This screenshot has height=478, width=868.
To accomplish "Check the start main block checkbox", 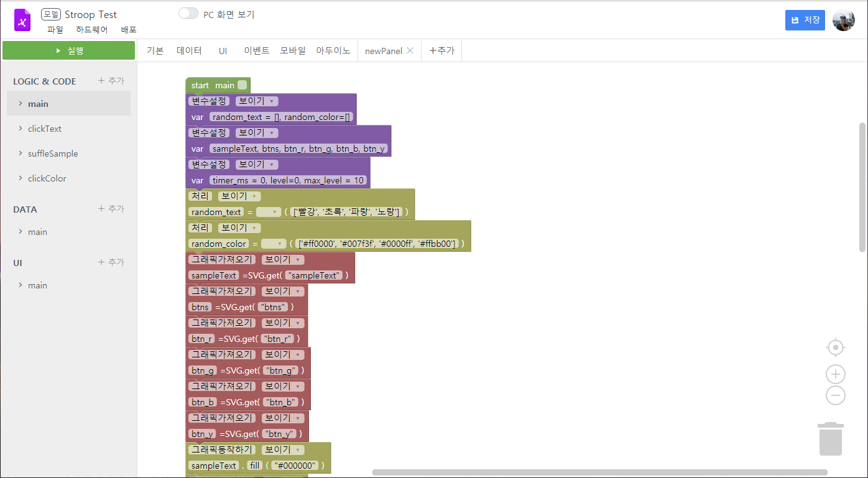I will pyautogui.click(x=242, y=85).
